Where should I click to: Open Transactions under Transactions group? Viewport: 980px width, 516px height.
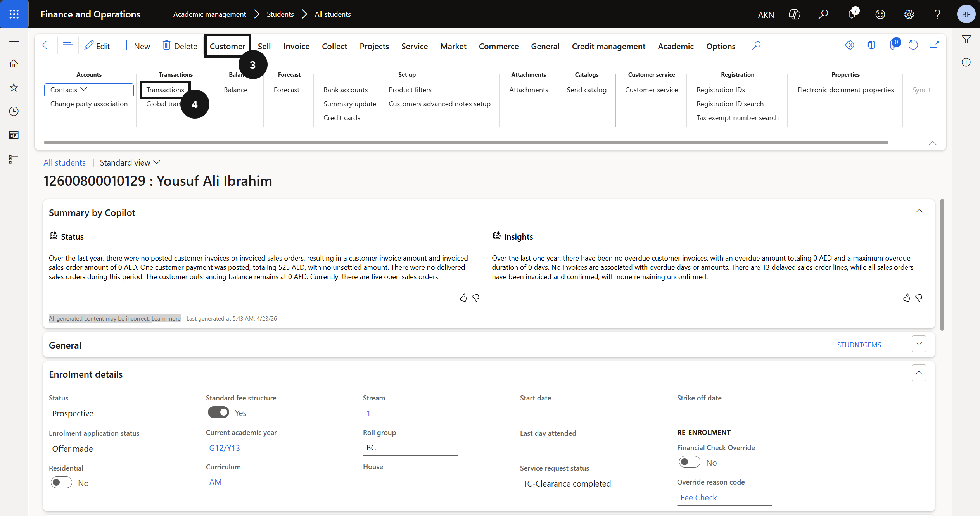(x=165, y=90)
